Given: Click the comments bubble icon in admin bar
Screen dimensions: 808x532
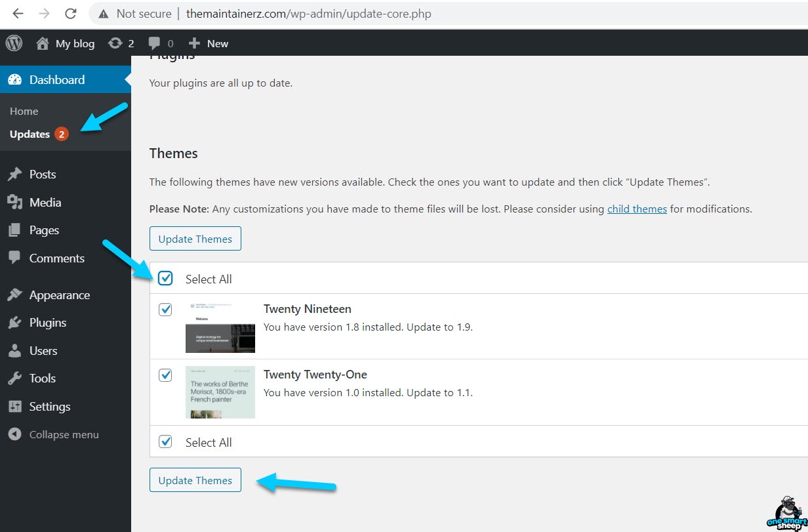Looking at the screenshot, I should click(154, 43).
